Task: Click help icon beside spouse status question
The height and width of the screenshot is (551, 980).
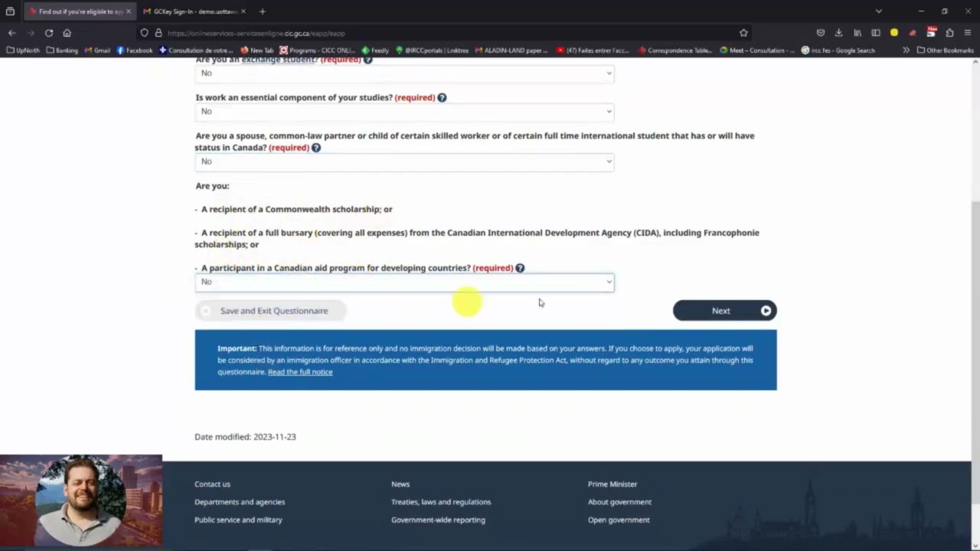Action: point(315,148)
